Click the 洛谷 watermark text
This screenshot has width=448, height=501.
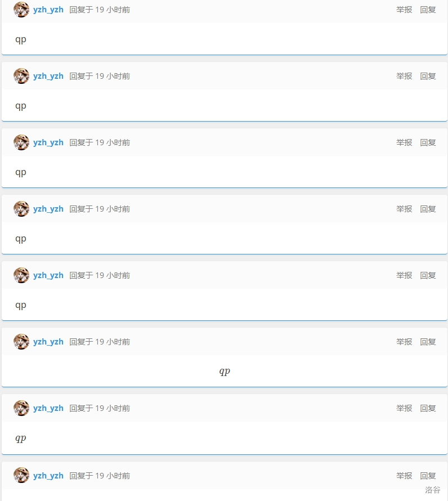pos(433,490)
